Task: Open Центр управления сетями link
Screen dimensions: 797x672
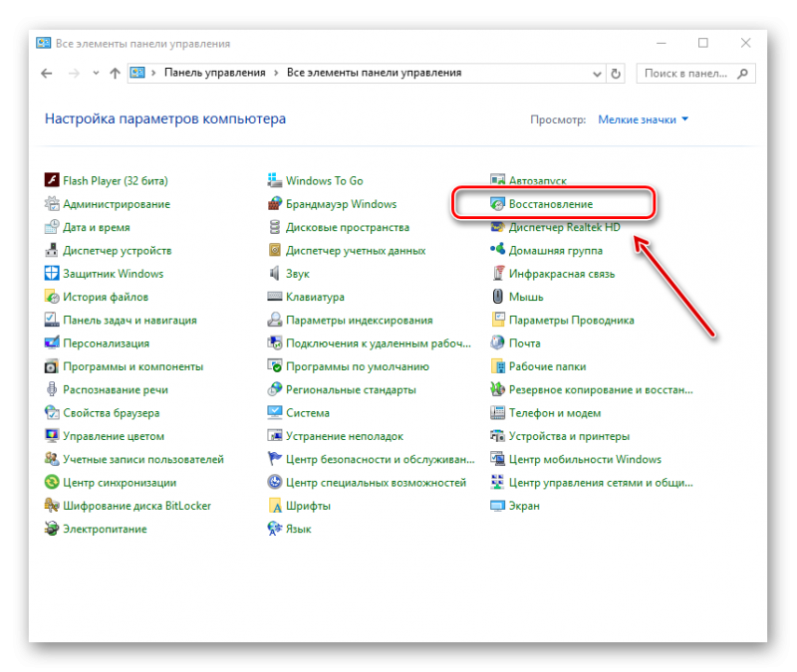Action: (x=601, y=483)
